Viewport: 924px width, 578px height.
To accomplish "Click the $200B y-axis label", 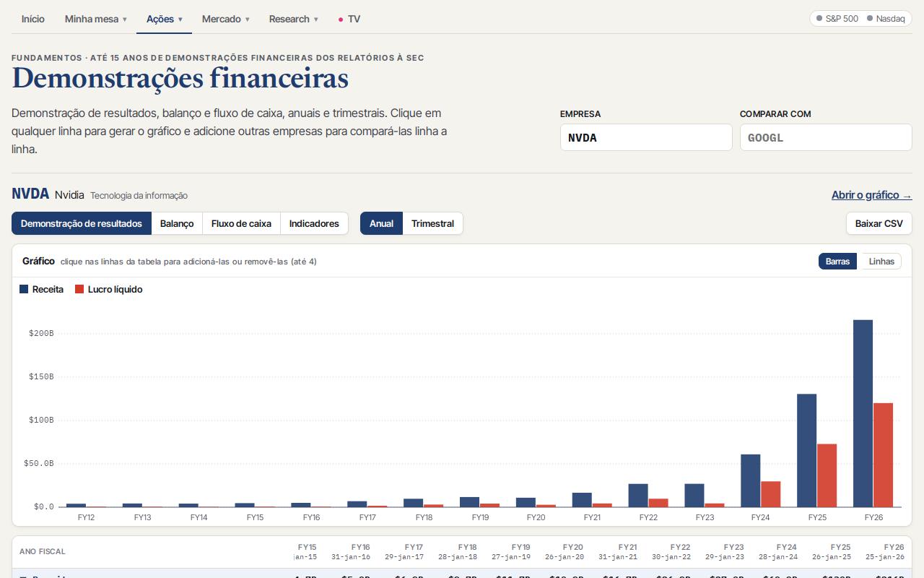I will 41,333.
